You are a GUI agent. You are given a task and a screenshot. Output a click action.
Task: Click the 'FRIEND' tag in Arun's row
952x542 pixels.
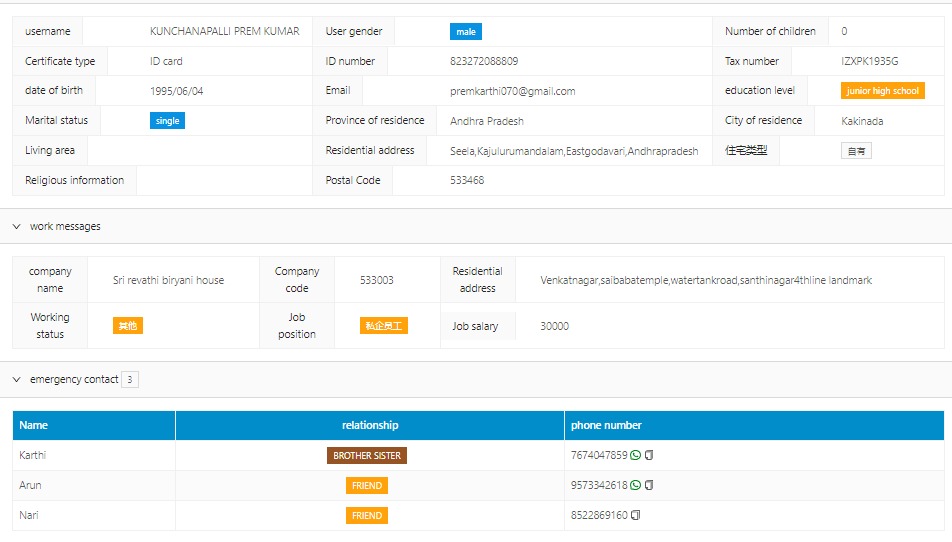point(367,486)
